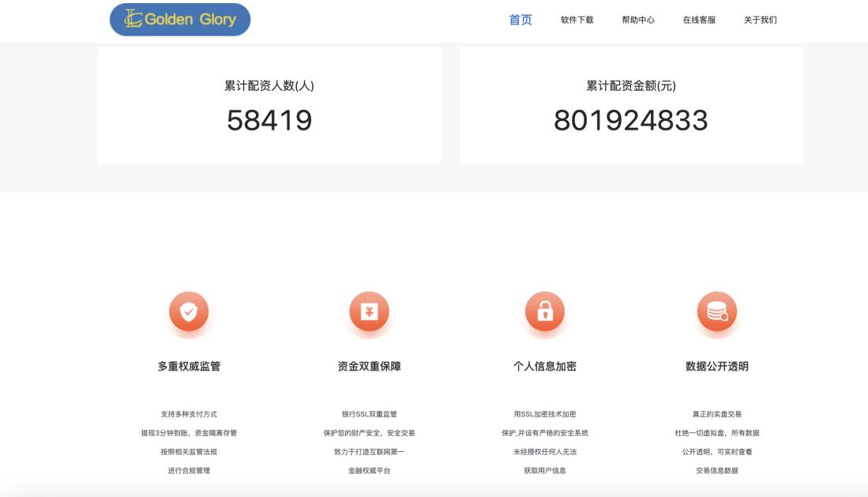868x497 pixels.
Task: Click the Golden Glory logo
Action: coord(179,20)
